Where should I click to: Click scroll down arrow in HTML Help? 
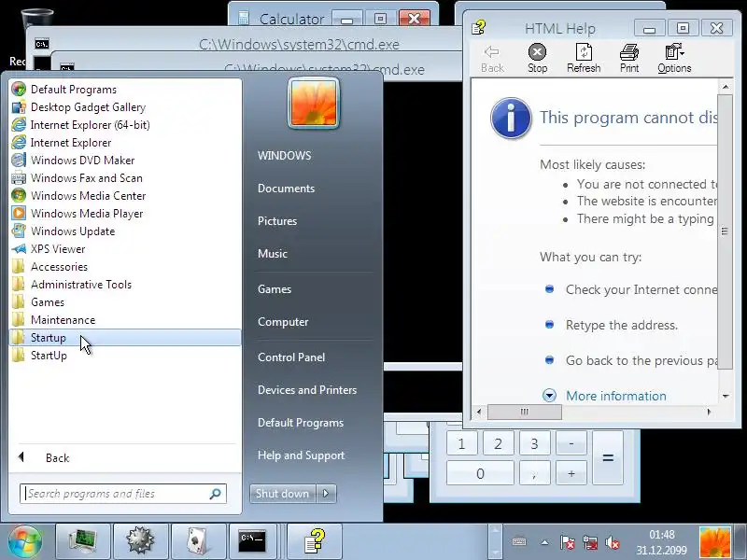point(726,396)
